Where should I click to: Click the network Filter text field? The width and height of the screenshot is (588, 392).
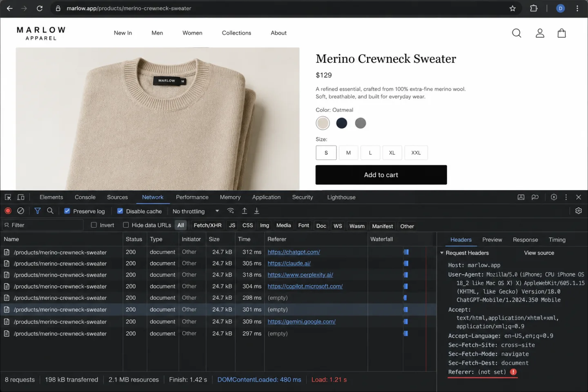point(43,225)
